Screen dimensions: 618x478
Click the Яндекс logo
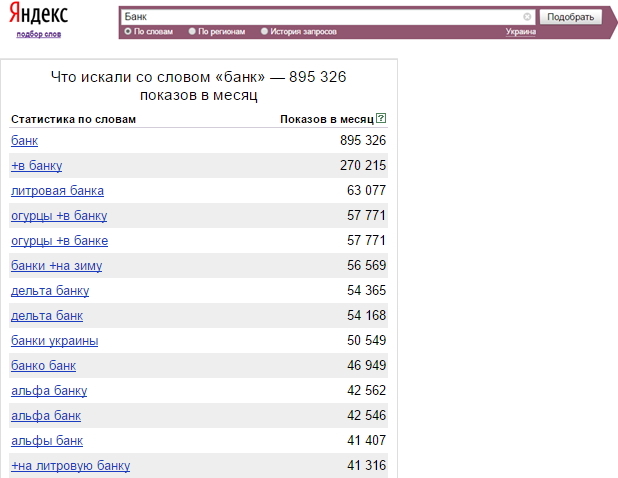39,13
